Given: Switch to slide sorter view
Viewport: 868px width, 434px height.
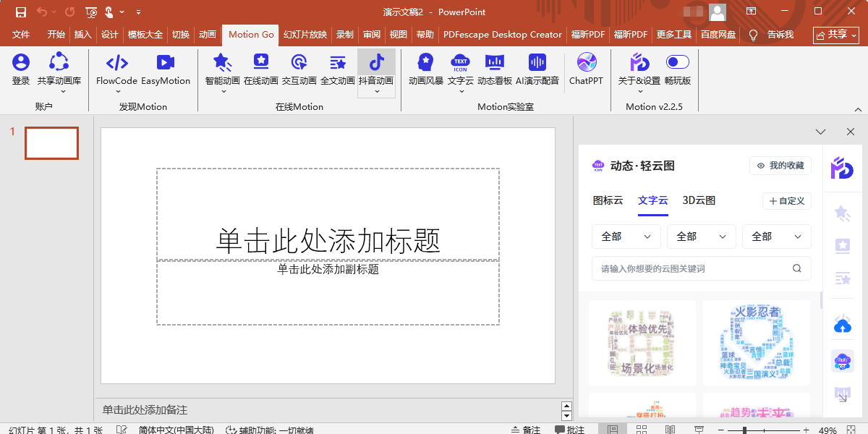Looking at the screenshot, I should [641, 430].
